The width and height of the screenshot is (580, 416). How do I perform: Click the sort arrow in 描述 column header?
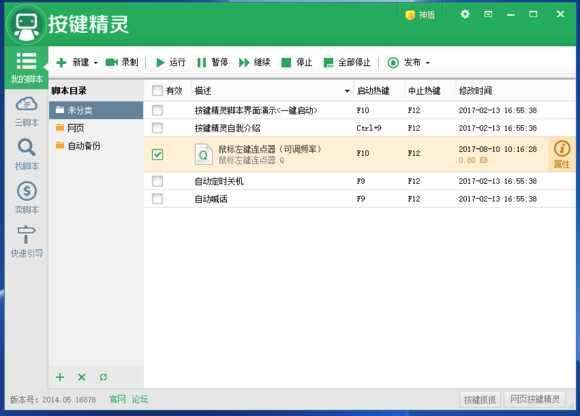click(x=347, y=91)
